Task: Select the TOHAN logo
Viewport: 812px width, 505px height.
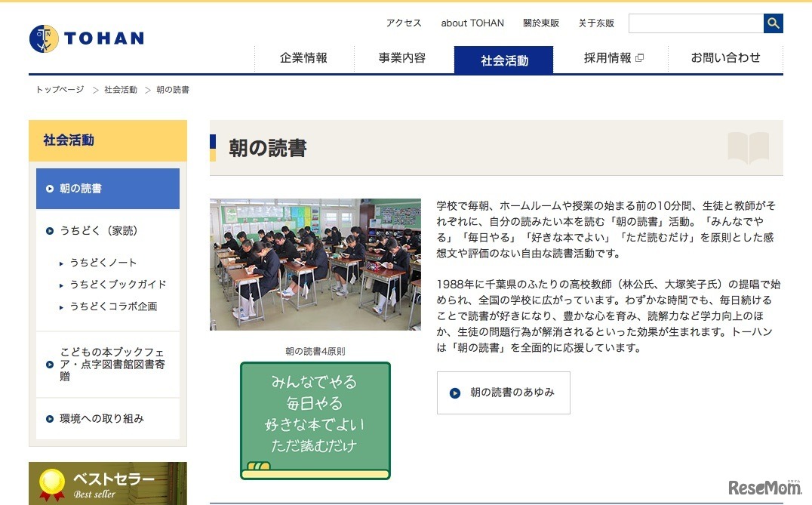Action: (85, 38)
